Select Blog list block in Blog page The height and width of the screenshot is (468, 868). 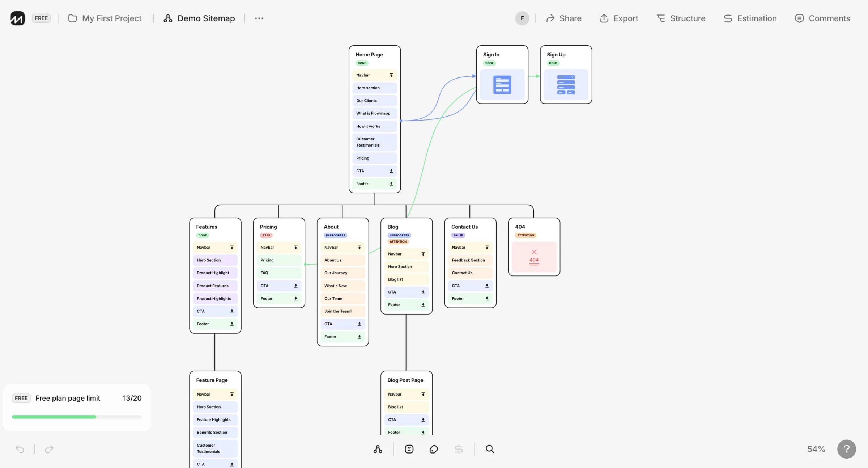coord(407,279)
